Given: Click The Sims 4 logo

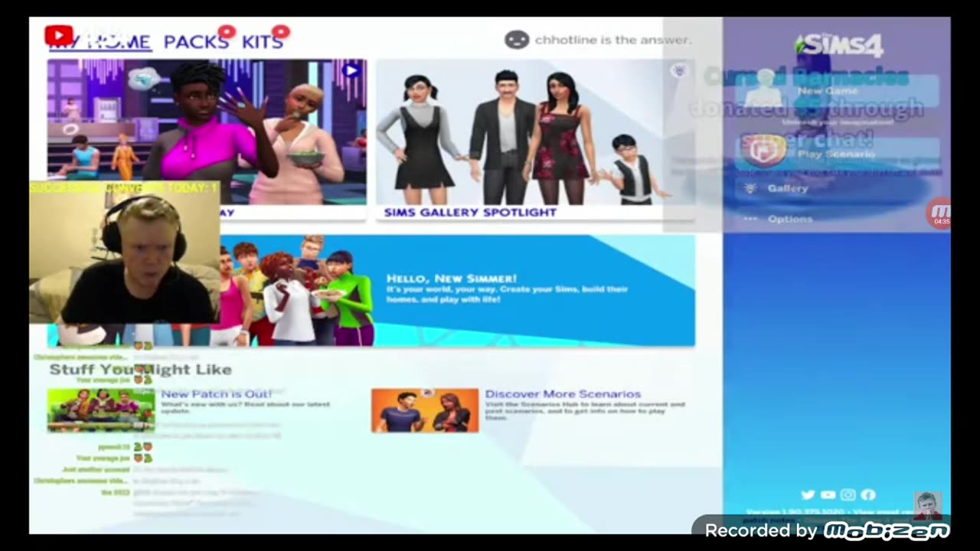Looking at the screenshot, I should tap(839, 45).
